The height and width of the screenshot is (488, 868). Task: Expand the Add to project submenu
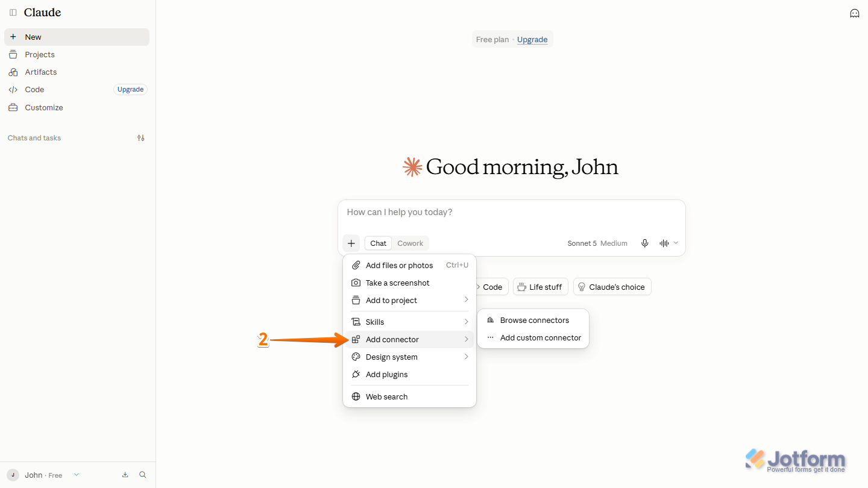[x=409, y=300]
